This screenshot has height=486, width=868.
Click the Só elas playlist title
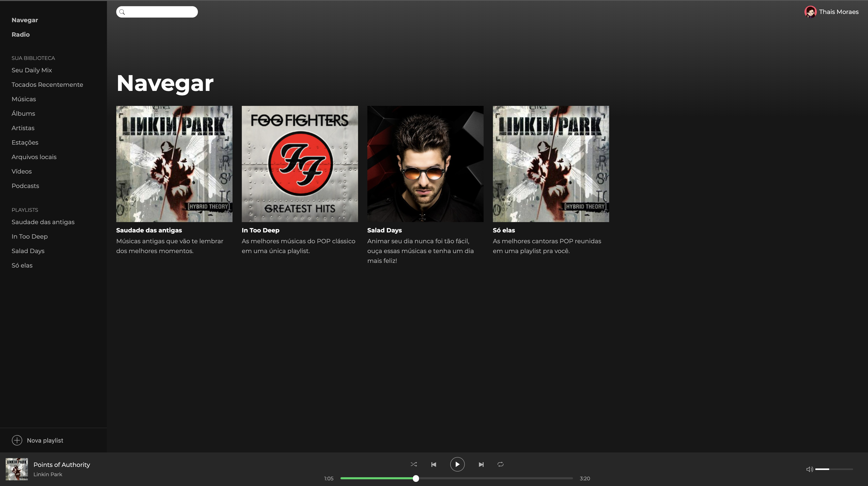click(x=503, y=230)
